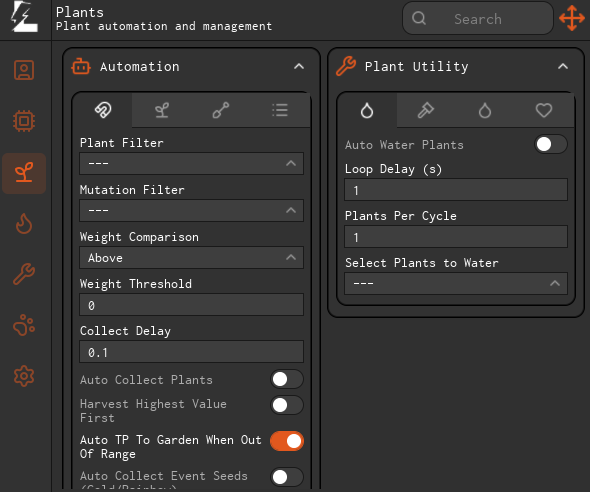Switch to the shovel tab in Automation
Screen dimensions: 590x492
(x=221, y=111)
